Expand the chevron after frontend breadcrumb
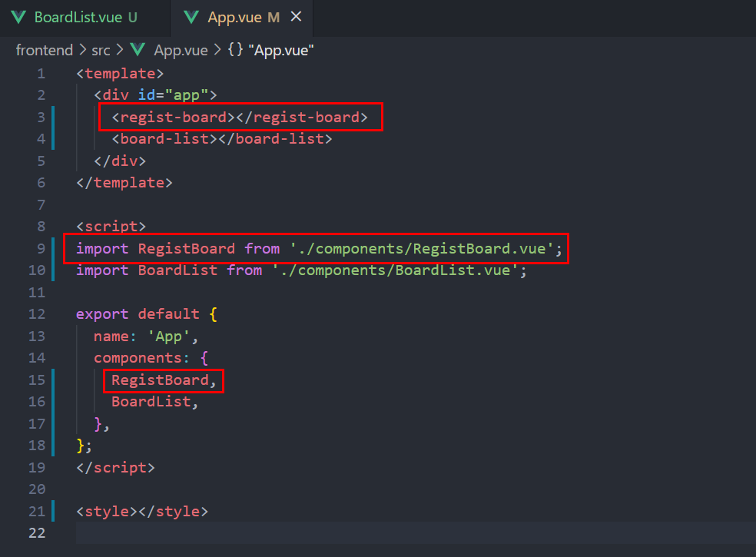This screenshot has width=756, height=557. pyautogui.click(x=82, y=50)
